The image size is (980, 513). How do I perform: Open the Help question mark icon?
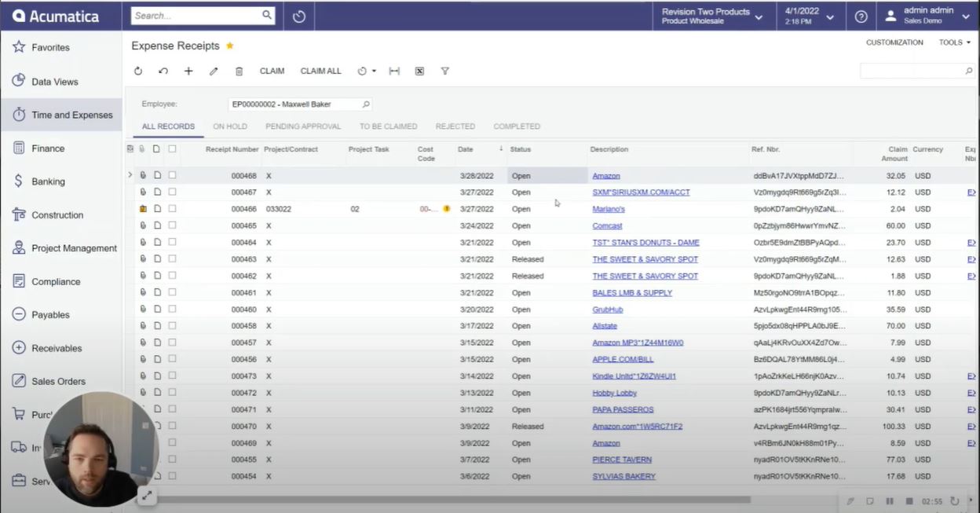coord(861,16)
